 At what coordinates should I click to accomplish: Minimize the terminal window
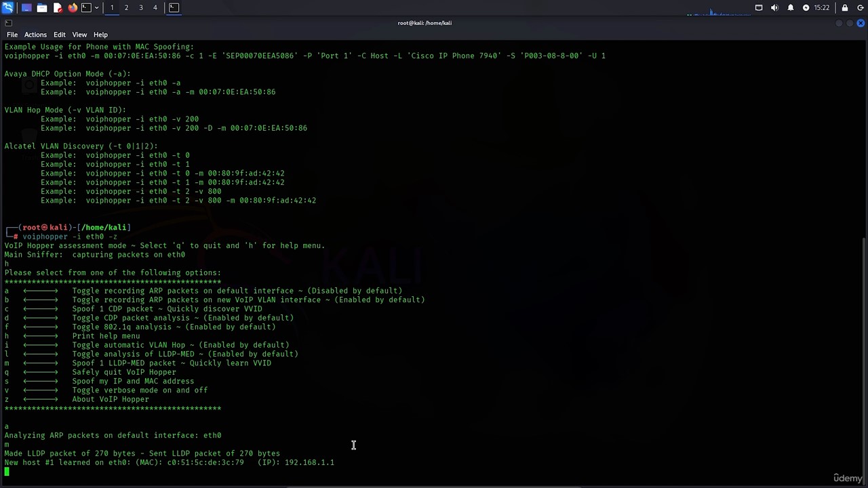pyautogui.click(x=839, y=23)
